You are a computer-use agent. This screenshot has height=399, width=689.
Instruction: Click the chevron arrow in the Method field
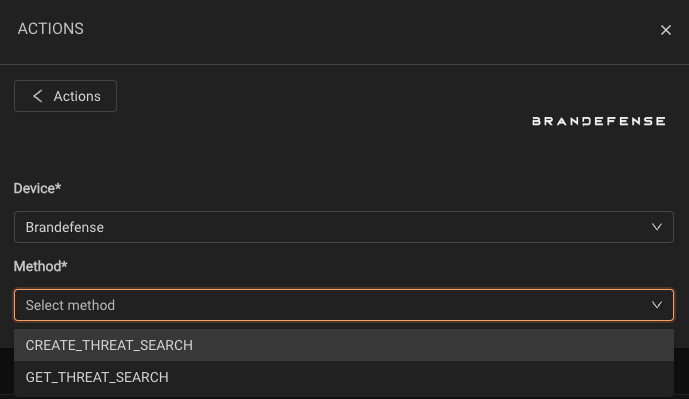click(657, 305)
